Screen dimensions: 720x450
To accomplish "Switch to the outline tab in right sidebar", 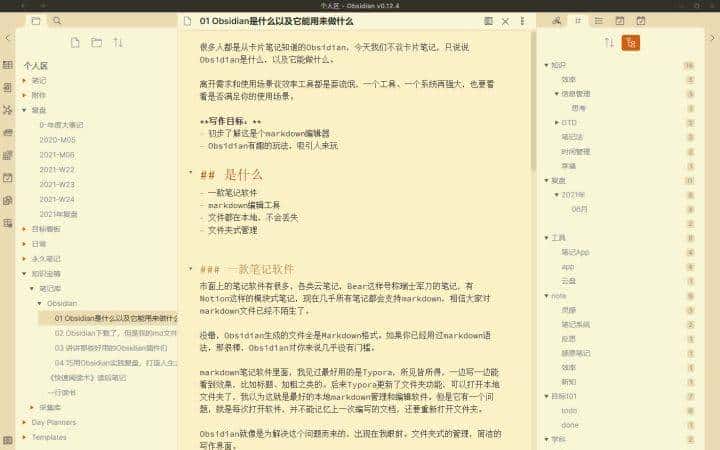I will pyautogui.click(x=599, y=21).
